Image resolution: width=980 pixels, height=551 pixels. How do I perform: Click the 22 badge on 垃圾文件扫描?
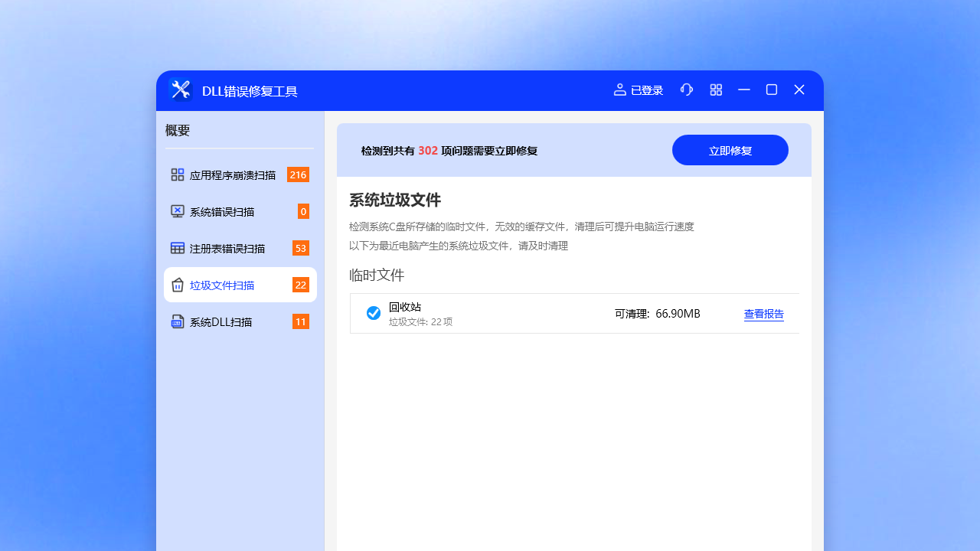pos(300,284)
